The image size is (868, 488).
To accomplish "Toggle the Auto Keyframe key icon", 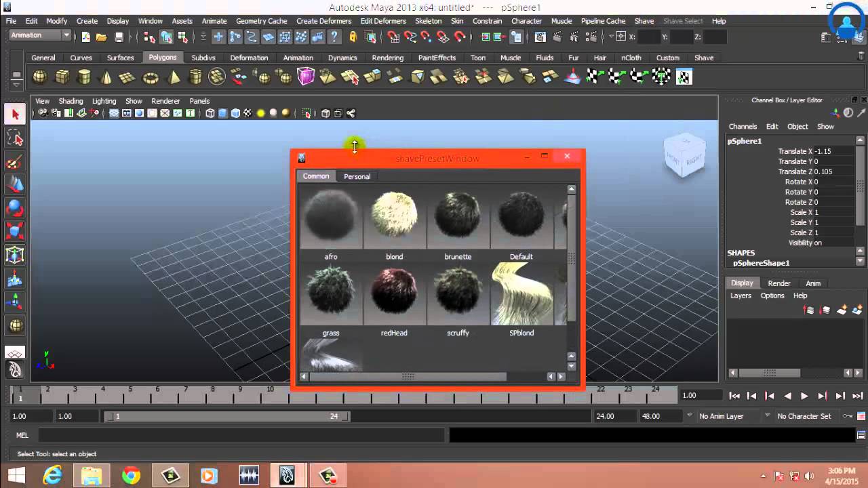I will [x=849, y=416].
